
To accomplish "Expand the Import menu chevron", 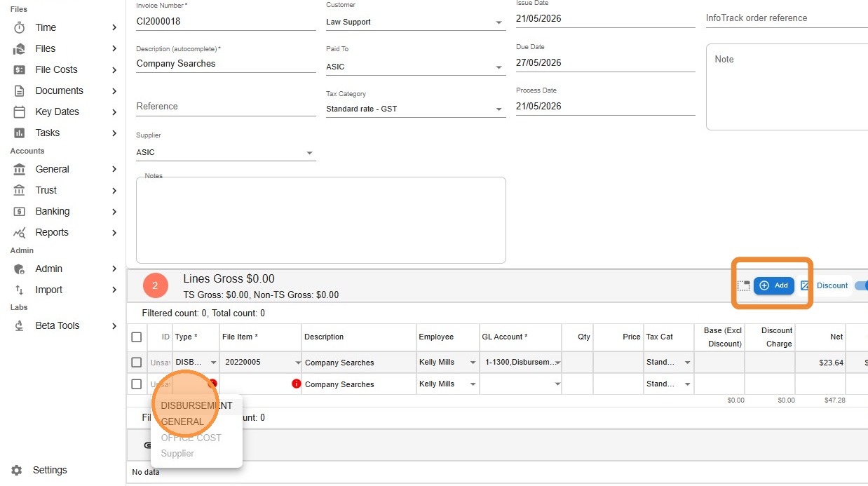I will click(x=114, y=290).
